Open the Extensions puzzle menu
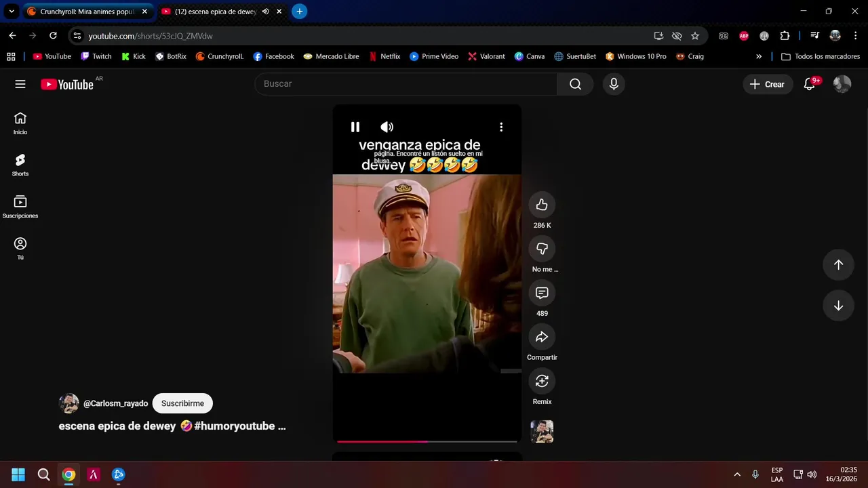 [785, 36]
